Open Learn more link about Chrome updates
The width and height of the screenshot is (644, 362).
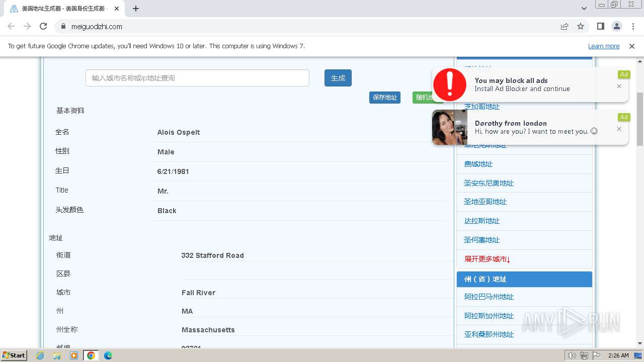coord(604,46)
